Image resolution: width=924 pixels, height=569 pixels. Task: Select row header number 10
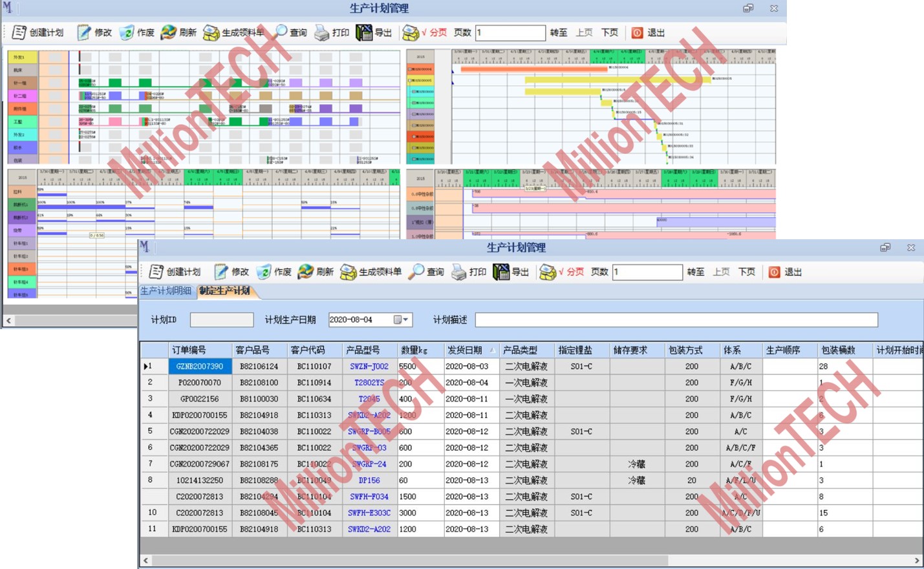coord(155,513)
